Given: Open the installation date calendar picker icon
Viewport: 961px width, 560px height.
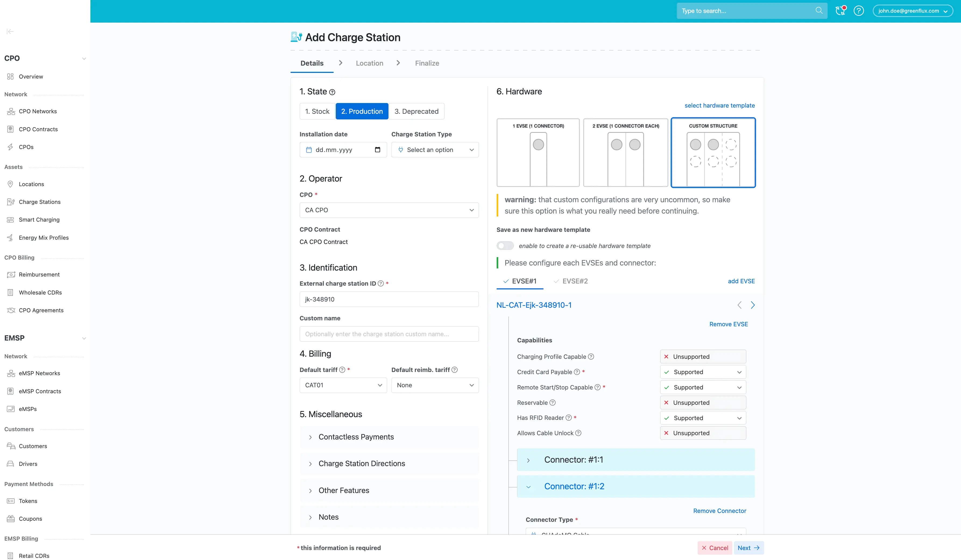Looking at the screenshot, I should [x=377, y=150].
